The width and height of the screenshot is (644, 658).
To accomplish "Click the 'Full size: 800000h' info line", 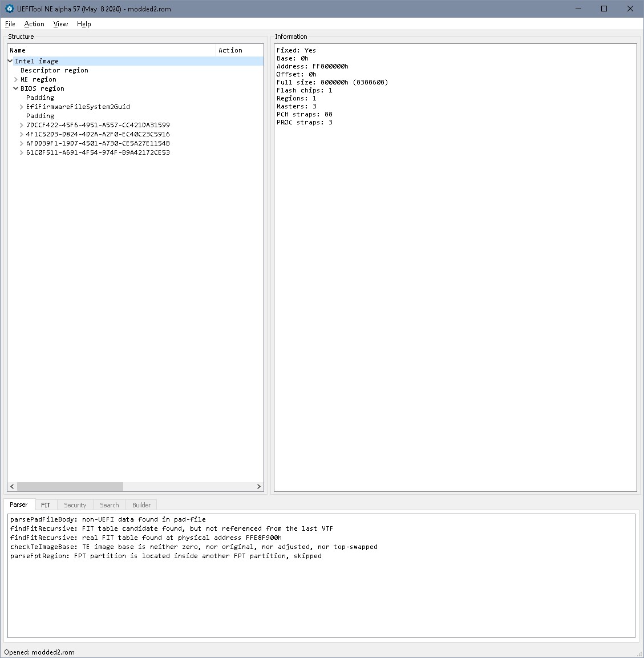I will [332, 82].
